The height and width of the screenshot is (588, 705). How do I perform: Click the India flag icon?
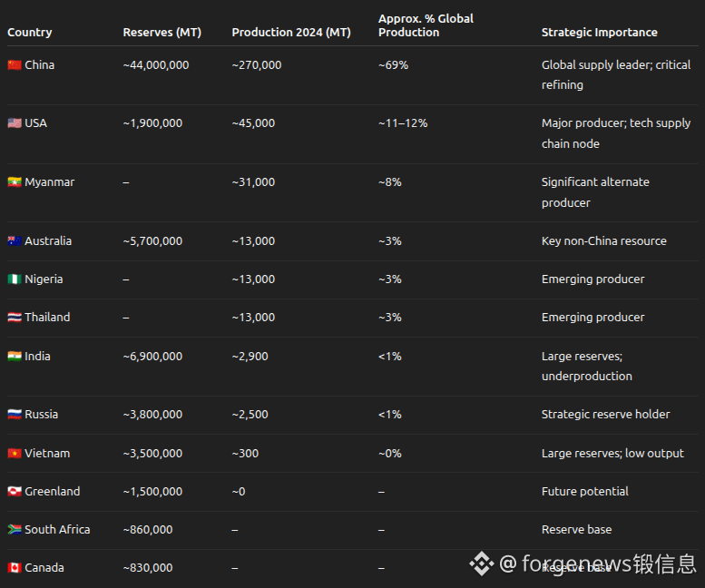pyautogui.click(x=14, y=357)
